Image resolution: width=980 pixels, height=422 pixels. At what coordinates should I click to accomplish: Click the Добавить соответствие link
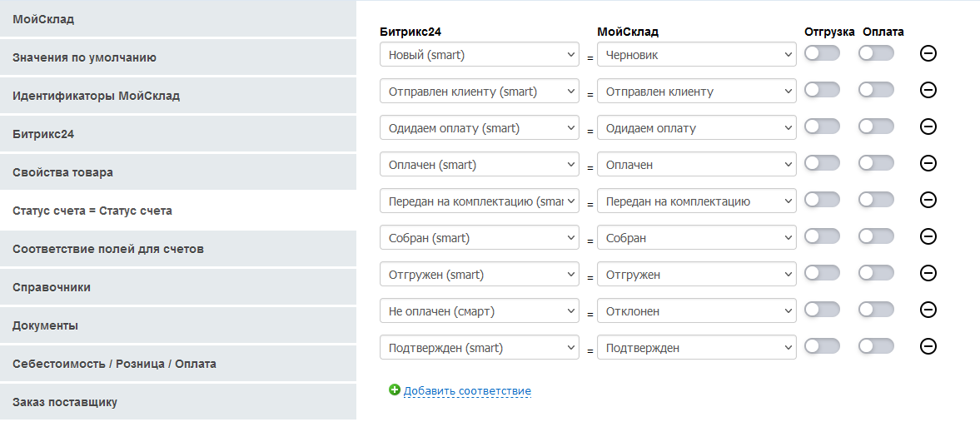(x=467, y=390)
